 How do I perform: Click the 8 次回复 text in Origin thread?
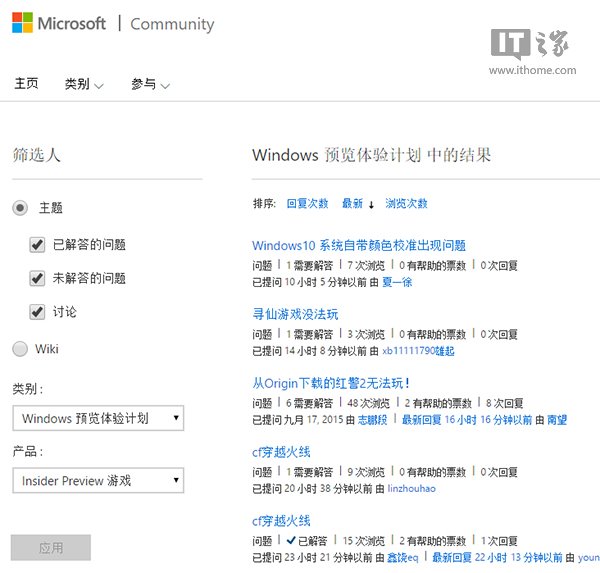pyautogui.click(x=504, y=403)
